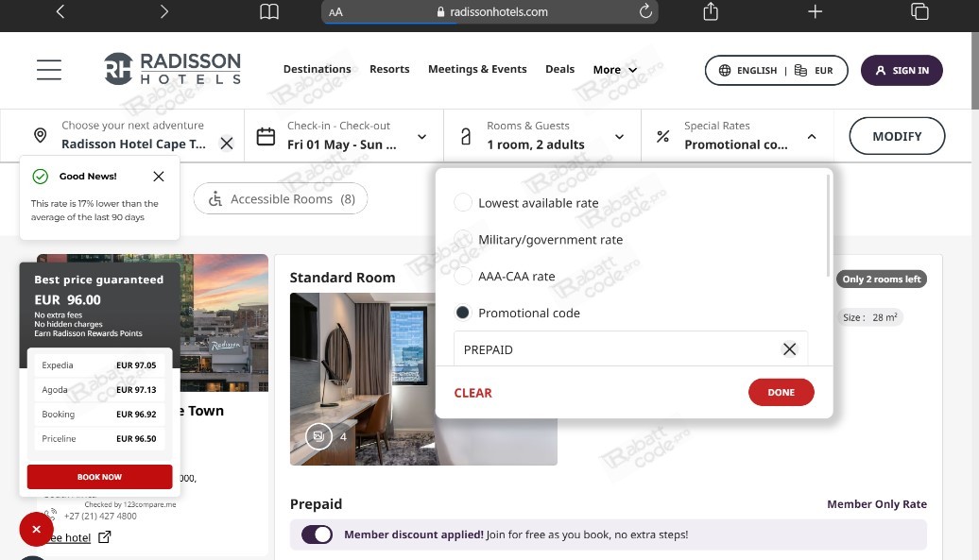
Task: Click DONE to apply the promotional code
Action: click(781, 392)
